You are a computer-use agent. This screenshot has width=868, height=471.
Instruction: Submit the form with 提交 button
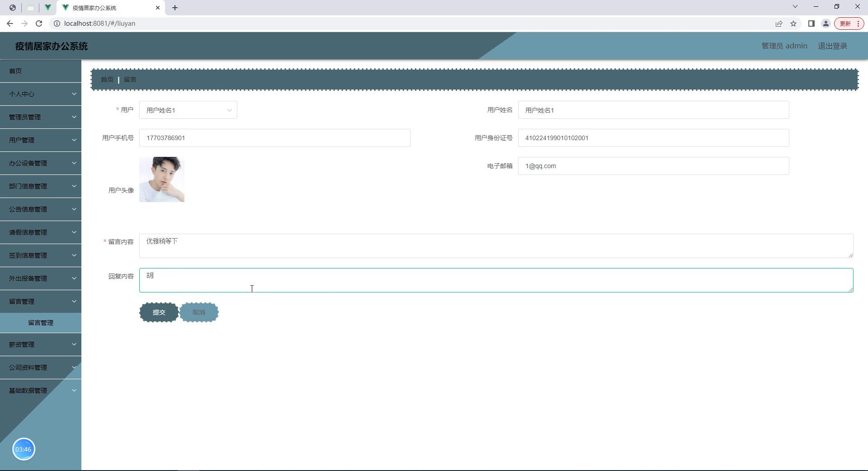pos(159,312)
